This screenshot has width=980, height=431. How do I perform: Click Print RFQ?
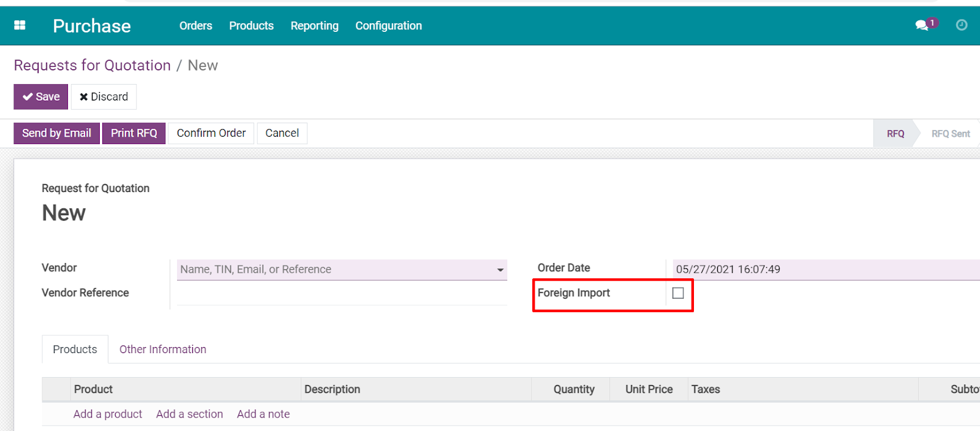pyautogui.click(x=134, y=133)
